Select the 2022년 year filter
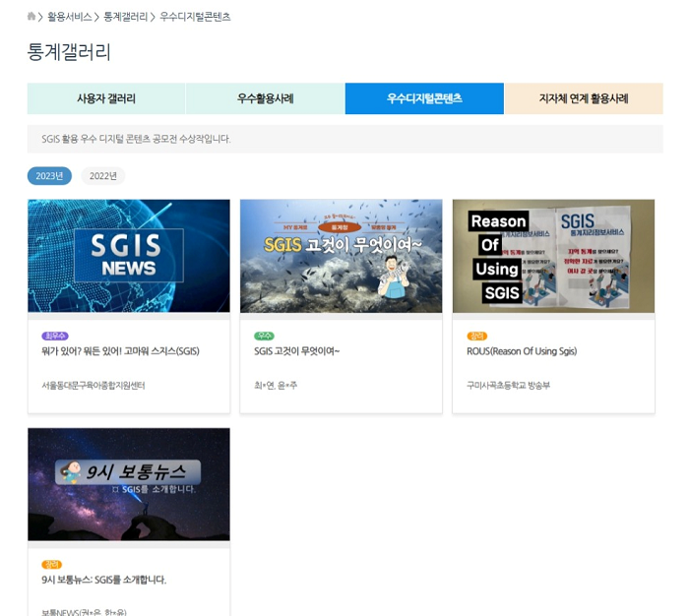689x616 pixels. [103, 176]
